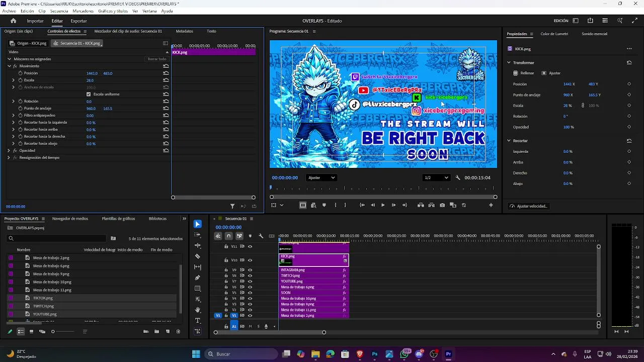This screenshot has height=362, width=644.
Task: Step back one frame in Program monitor
Action: [x=372, y=205]
